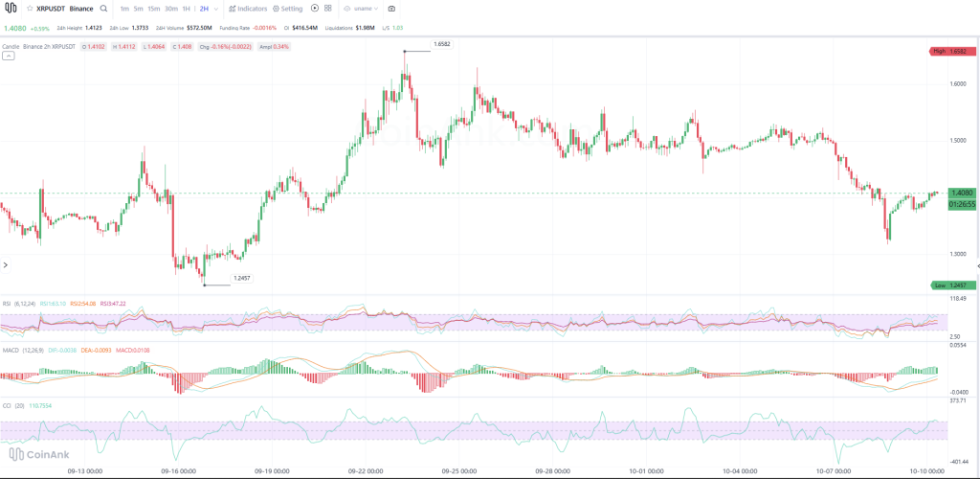Viewport: 980px width, 479px height.
Task: Switch to the 15m timeframe
Action: pos(154,9)
